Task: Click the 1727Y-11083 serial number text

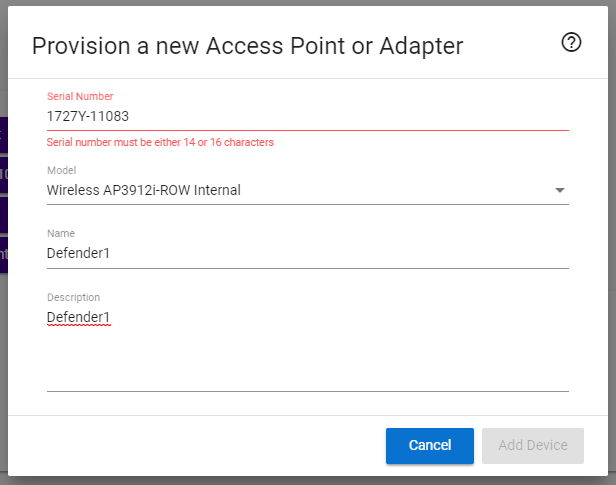Action: tap(88, 116)
